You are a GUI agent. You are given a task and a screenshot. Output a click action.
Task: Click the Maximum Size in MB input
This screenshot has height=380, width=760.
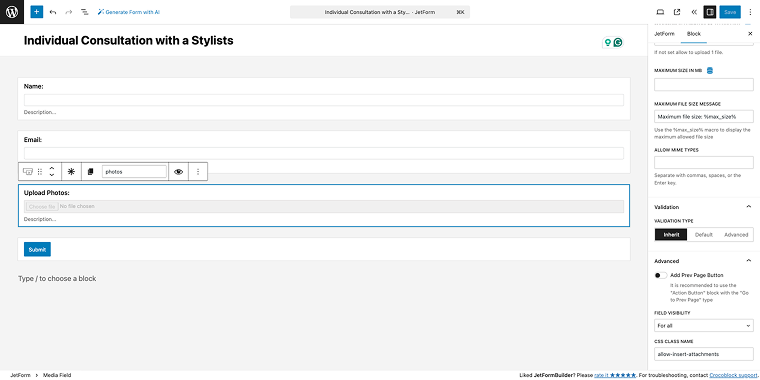(x=704, y=85)
